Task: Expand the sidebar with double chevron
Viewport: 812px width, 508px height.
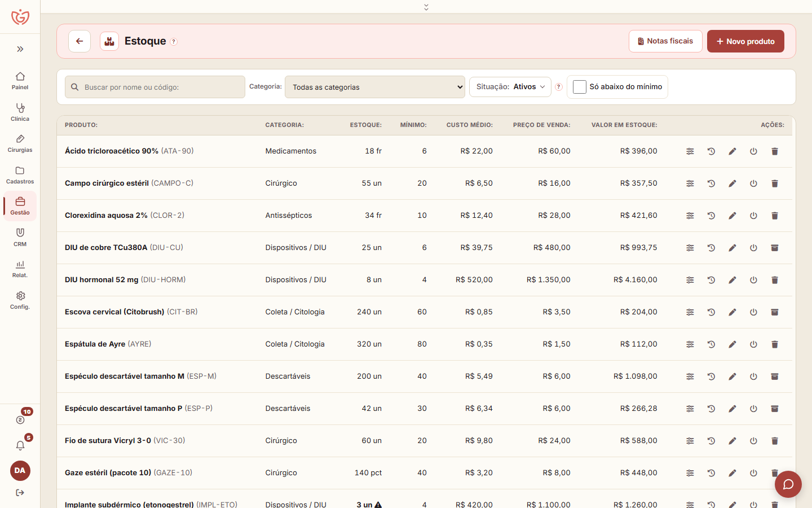Action: 20,49
